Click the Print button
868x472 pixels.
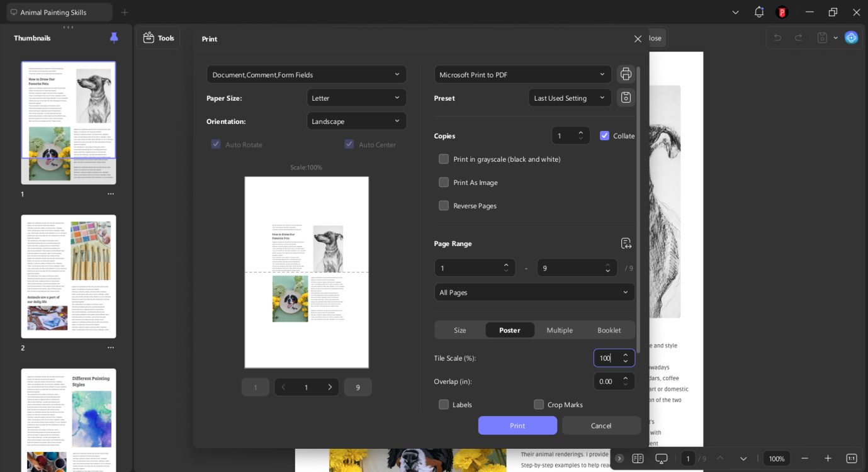[517, 425]
